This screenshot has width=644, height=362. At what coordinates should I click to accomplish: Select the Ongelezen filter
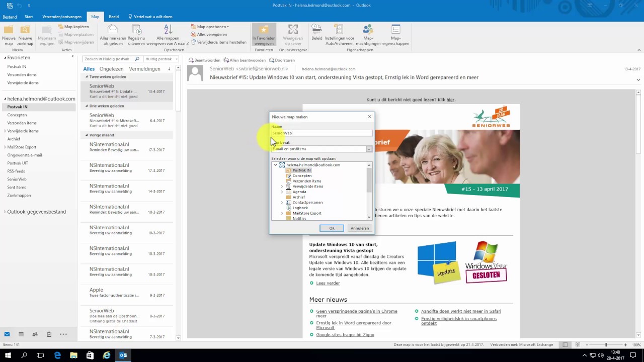(112, 69)
